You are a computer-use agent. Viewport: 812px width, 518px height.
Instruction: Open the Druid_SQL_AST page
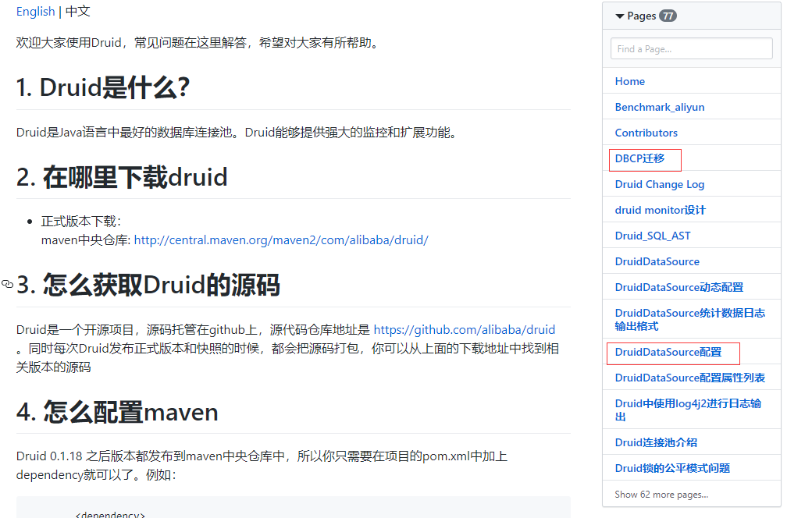point(653,236)
